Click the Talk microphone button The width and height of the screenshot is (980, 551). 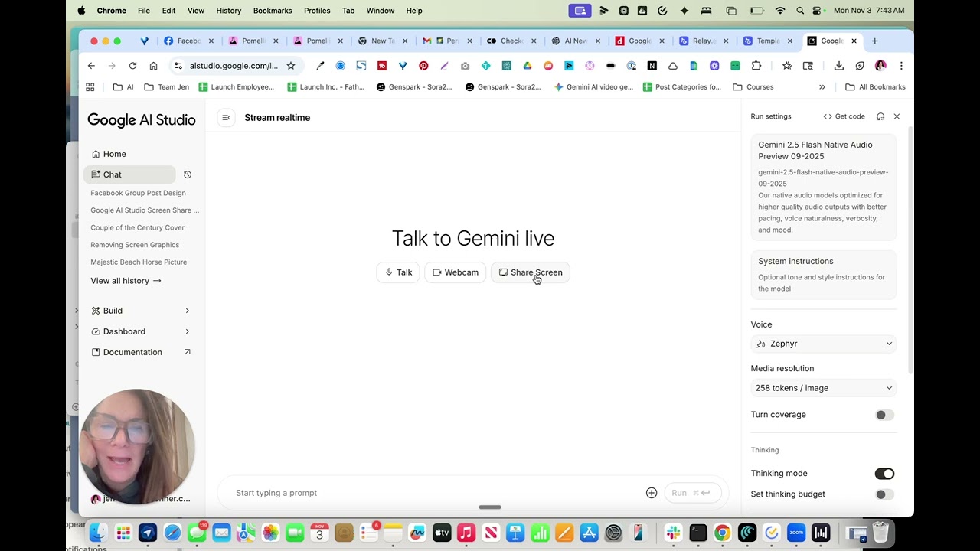(398, 272)
